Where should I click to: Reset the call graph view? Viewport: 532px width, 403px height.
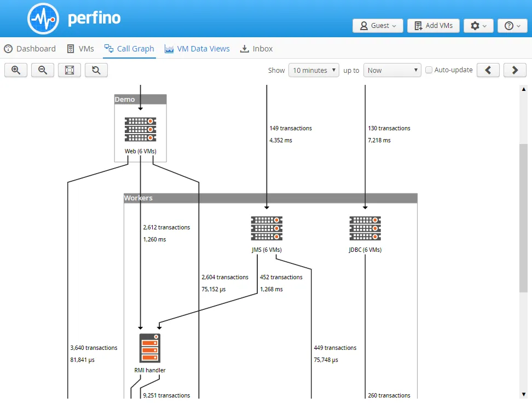click(x=96, y=70)
